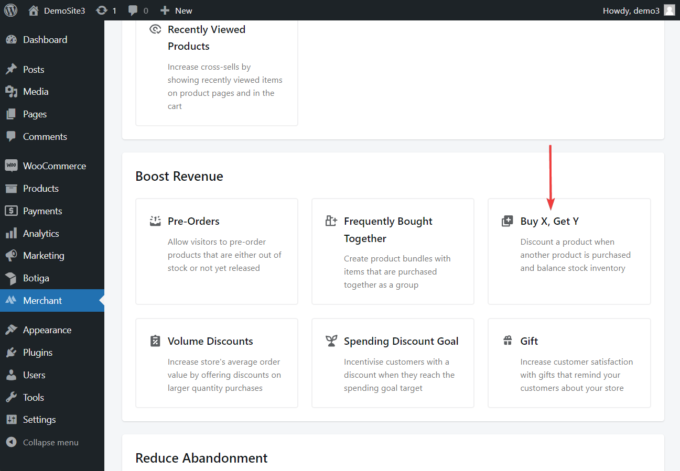The image size is (680, 471).
Task: Click the WooCommerce logo icon
Action: 11,166
